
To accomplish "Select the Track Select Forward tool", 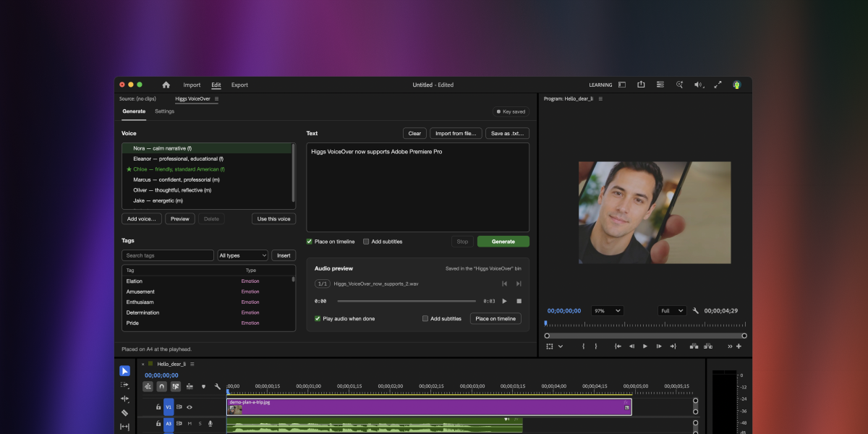I will (124, 385).
